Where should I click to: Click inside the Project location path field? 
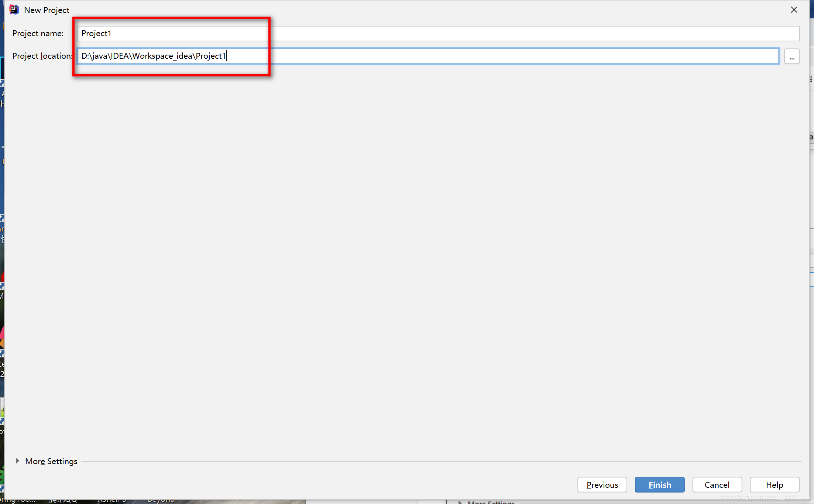(428, 56)
